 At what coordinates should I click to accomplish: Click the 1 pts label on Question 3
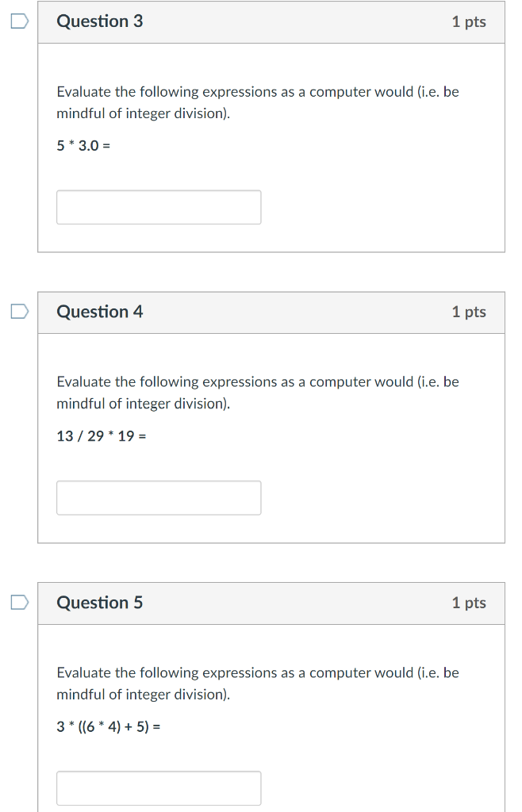point(469,22)
